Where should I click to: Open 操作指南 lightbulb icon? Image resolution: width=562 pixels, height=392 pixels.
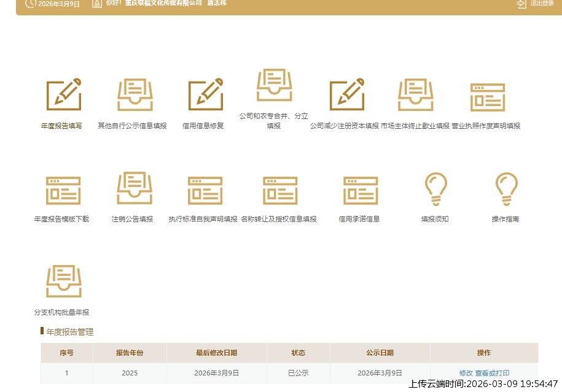[506, 189]
